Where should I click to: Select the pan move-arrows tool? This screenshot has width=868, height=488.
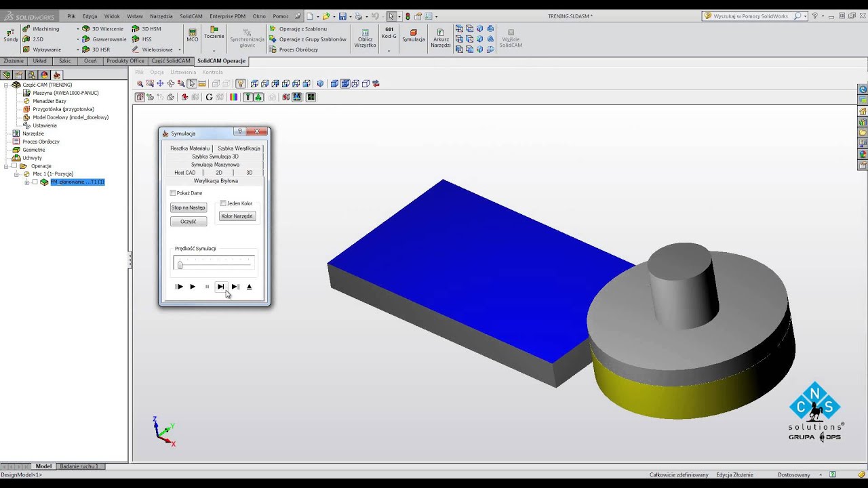(x=160, y=84)
